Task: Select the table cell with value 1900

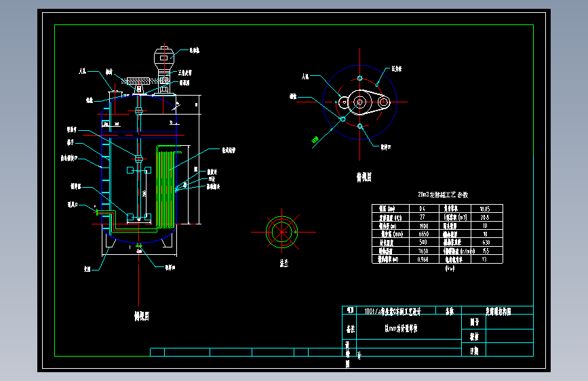Action: coord(424,226)
